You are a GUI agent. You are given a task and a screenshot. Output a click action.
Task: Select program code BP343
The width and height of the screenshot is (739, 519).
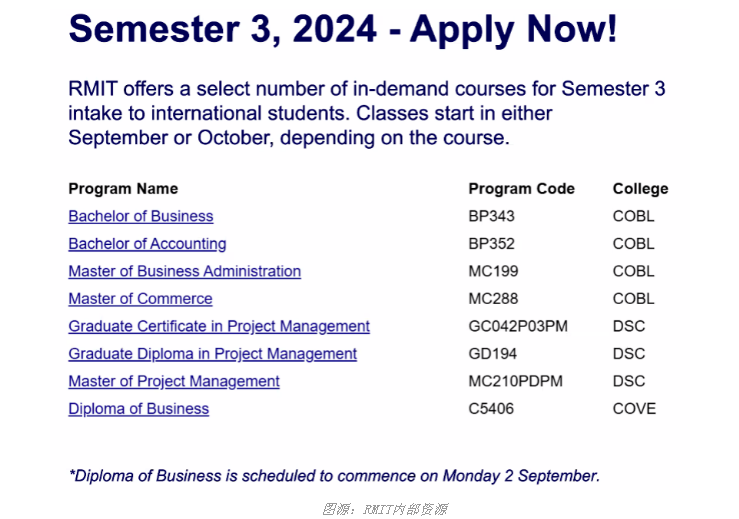[492, 216]
